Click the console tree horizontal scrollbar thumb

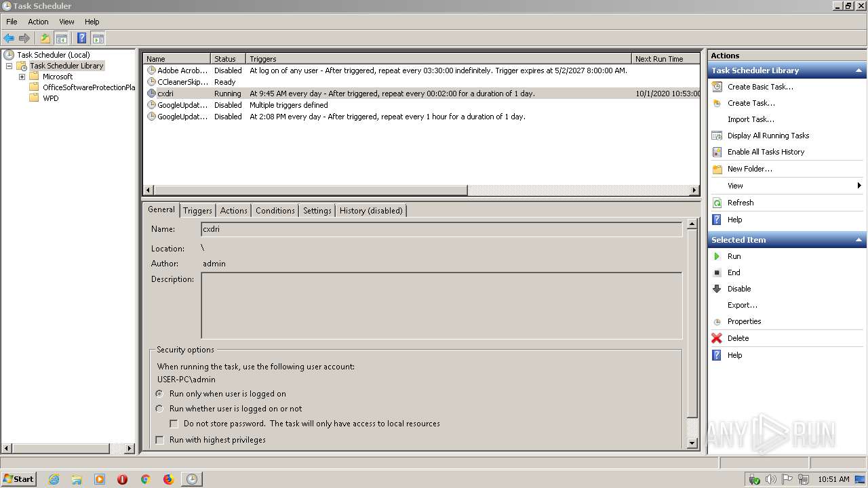click(61, 449)
